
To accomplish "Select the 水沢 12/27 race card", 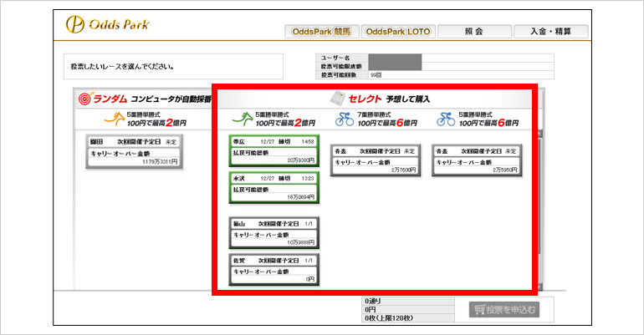I will (274, 187).
